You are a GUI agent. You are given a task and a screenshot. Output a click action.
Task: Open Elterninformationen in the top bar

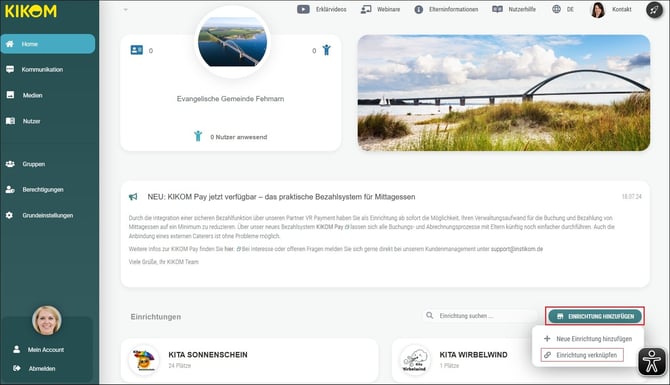446,9
